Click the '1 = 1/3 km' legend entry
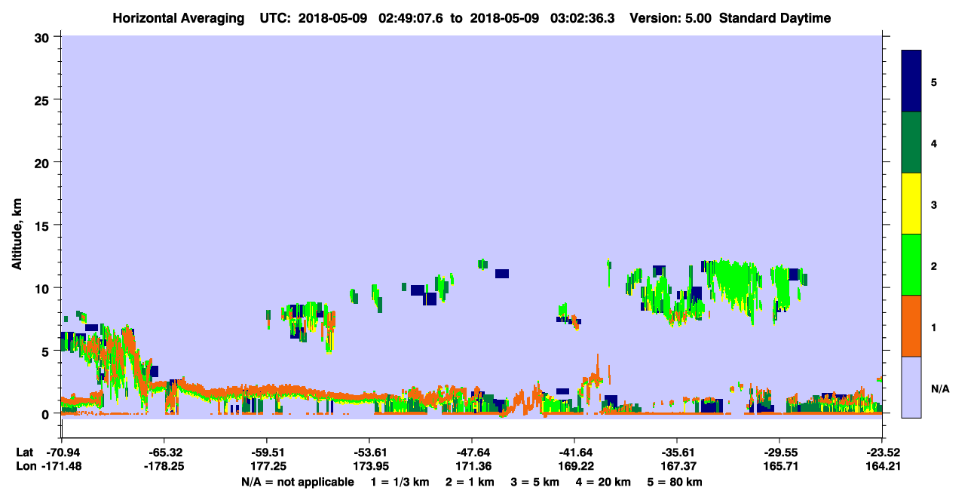 tap(400, 482)
